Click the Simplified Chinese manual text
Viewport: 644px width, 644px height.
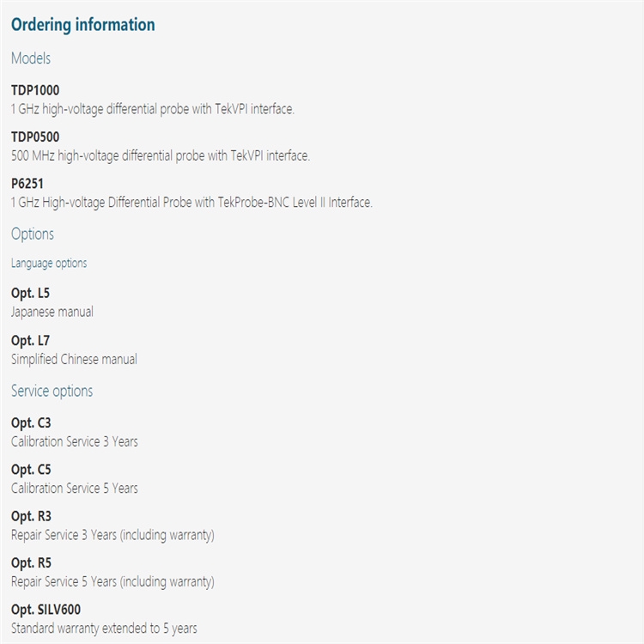(x=74, y=359)
